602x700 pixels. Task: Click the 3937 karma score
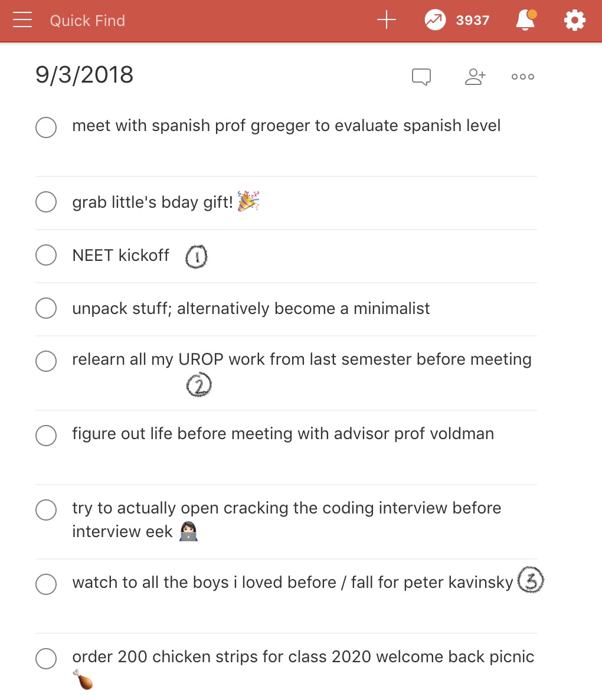pyautogui.click(x=473, y=20)
